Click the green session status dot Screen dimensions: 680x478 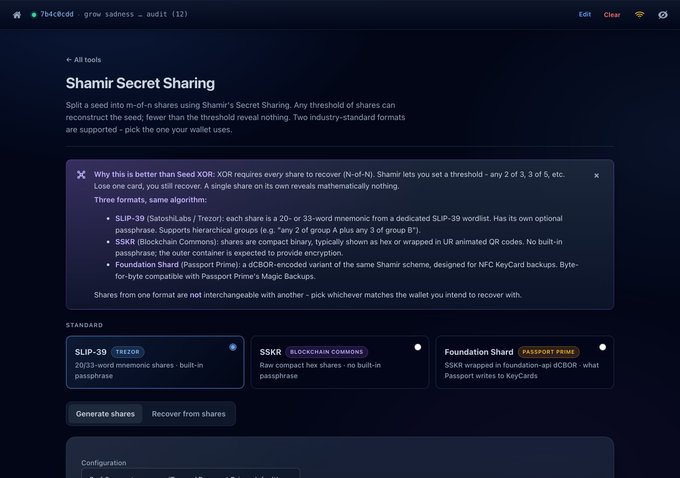pos(34,15)
